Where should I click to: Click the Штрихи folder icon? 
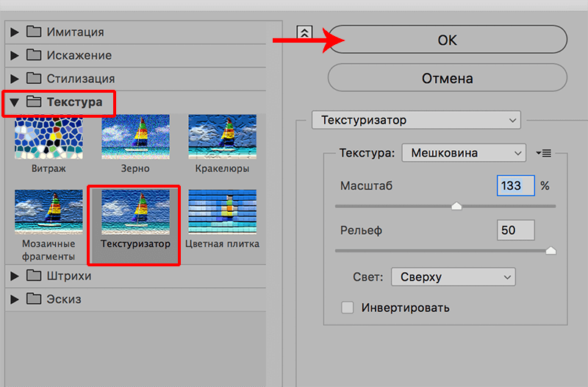34,275
